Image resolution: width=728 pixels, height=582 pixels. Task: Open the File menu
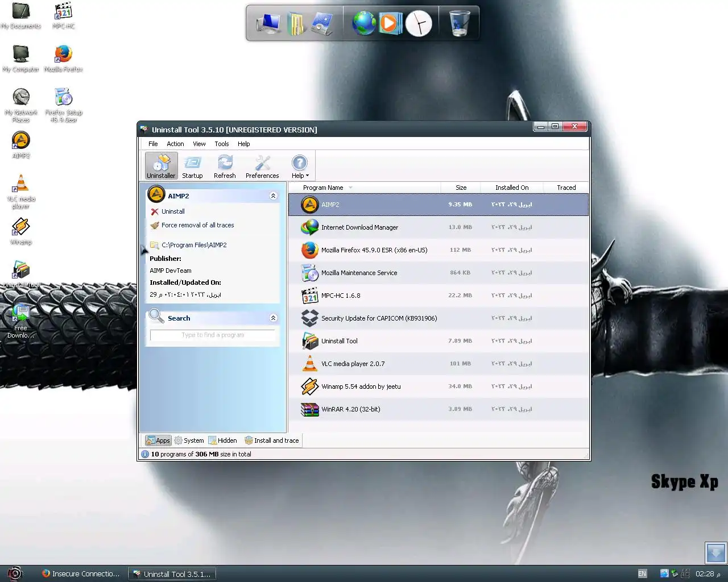pos(153,144)
